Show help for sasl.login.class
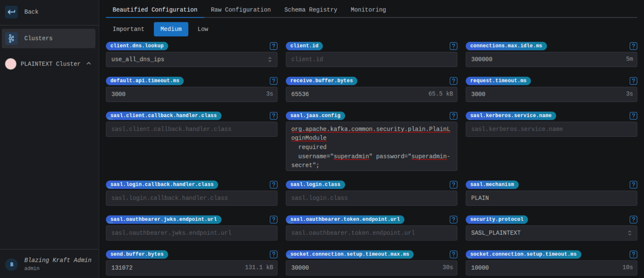The height and width of the screenshot is (278, 644). click(454, 185)
